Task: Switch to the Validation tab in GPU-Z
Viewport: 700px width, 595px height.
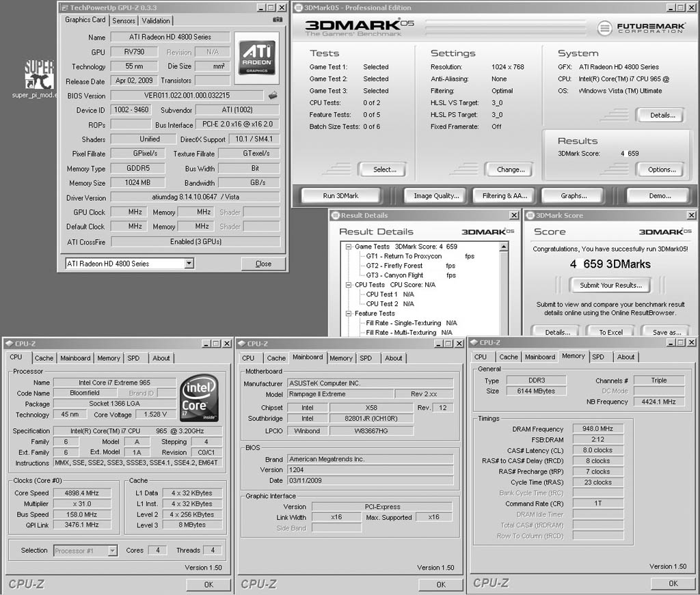Action: (x=156, y=20)
